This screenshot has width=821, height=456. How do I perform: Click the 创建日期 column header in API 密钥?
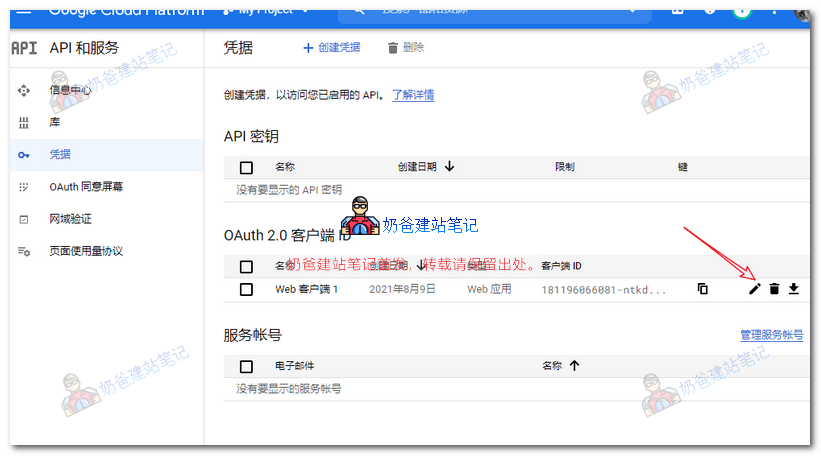[417, 166]
